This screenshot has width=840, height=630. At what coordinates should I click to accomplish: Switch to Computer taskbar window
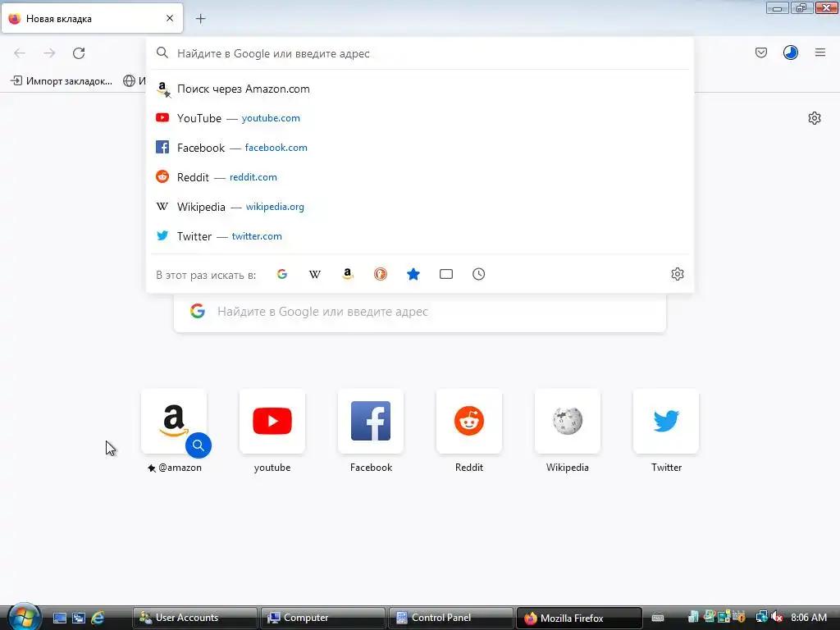(x=323, y=618)
